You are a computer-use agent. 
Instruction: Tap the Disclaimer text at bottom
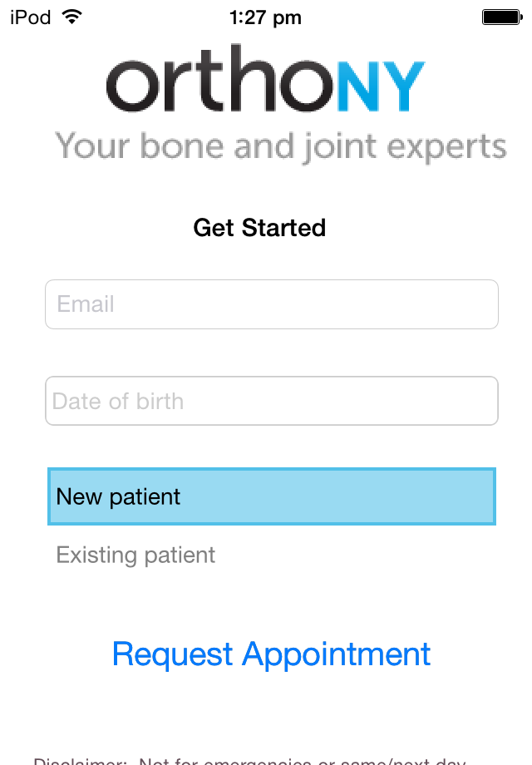(x=249, y=760)
